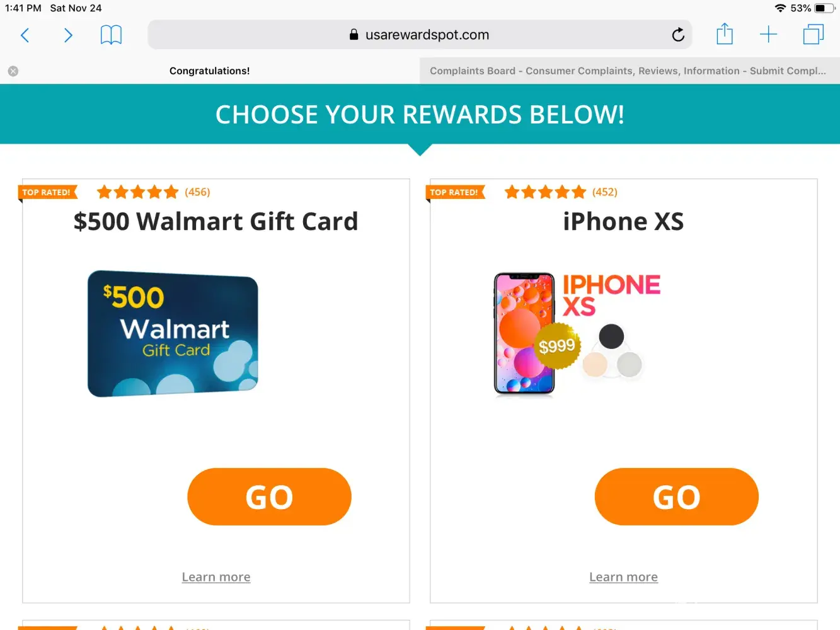Show all tabs overview icon
The width and height of the screenshot is (840, 630).
(x=814, y=34)
